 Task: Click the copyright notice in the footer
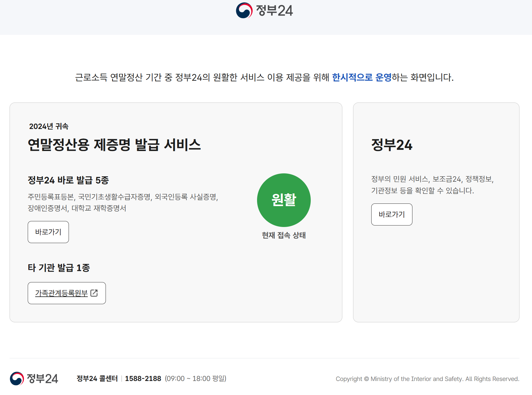click(x=428, y=379)
